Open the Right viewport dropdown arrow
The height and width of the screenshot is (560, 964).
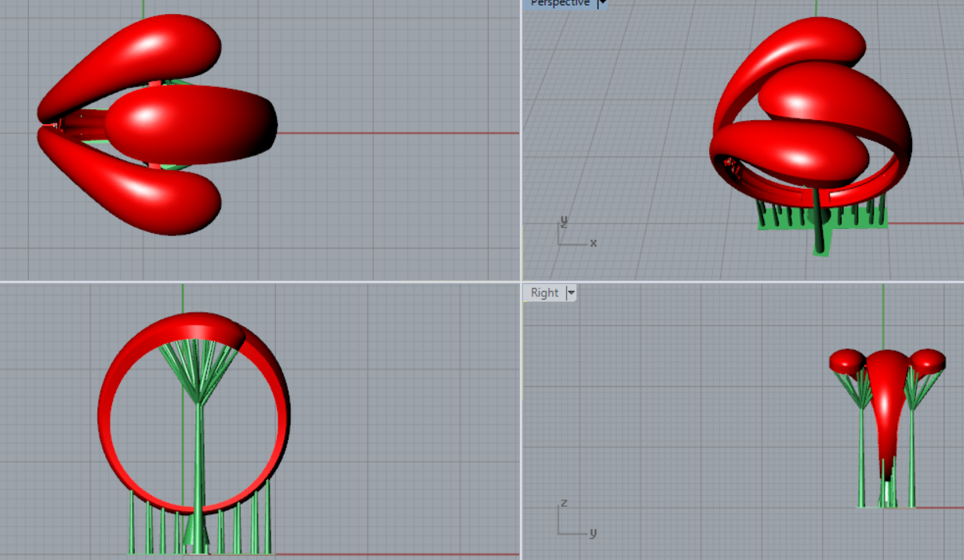tap(570, 293)
